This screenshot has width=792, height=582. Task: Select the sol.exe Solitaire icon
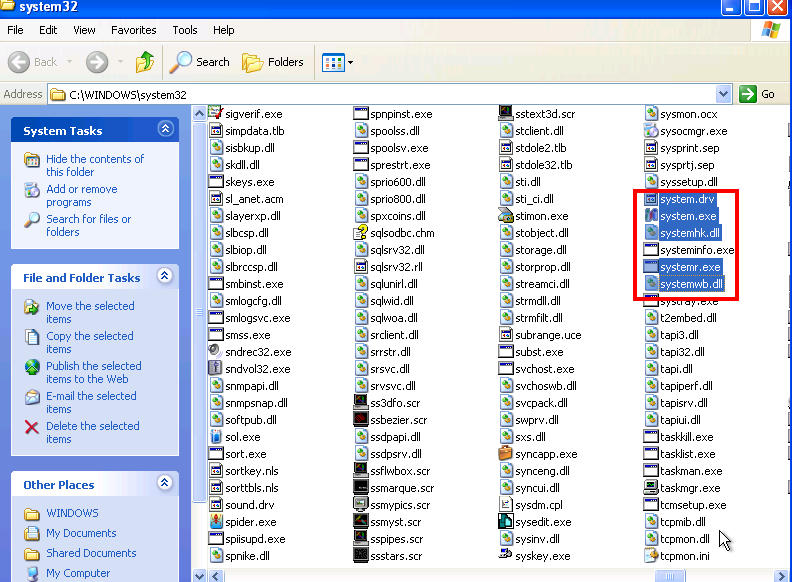[216, 436]
